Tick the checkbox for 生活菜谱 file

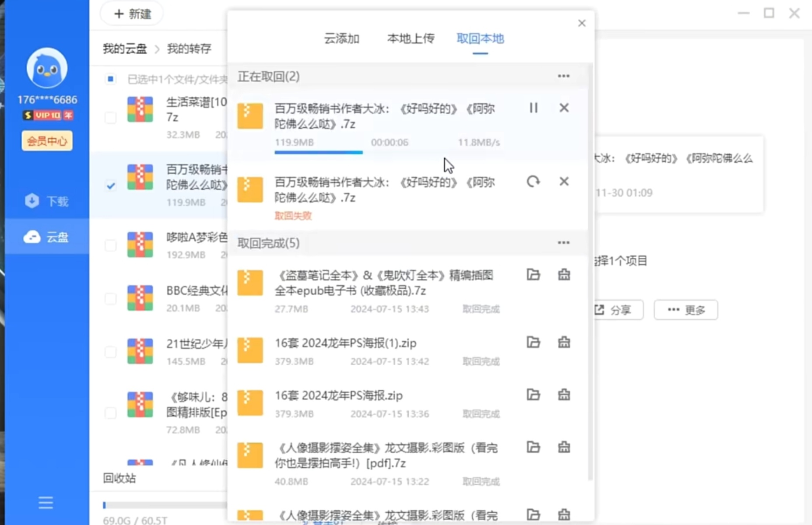(x=111, y=118)
